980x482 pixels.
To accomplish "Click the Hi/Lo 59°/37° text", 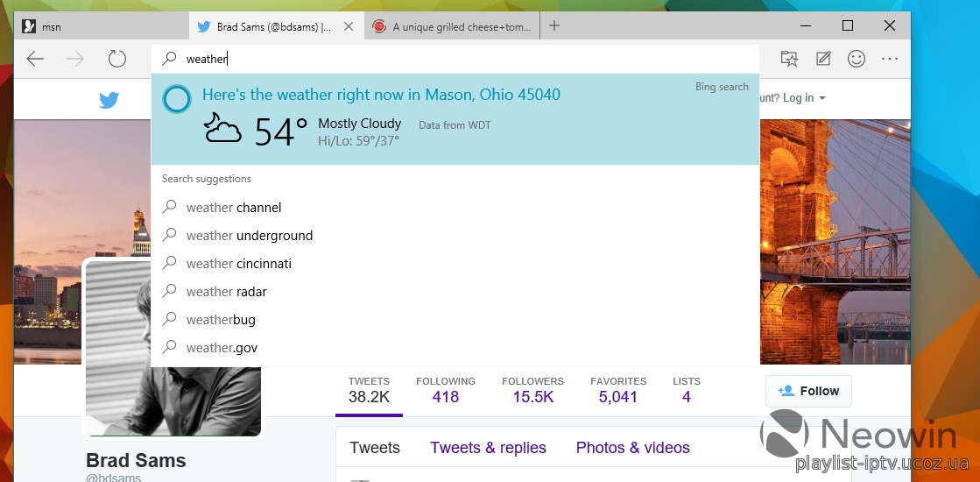I will click(x=358, y=141).
